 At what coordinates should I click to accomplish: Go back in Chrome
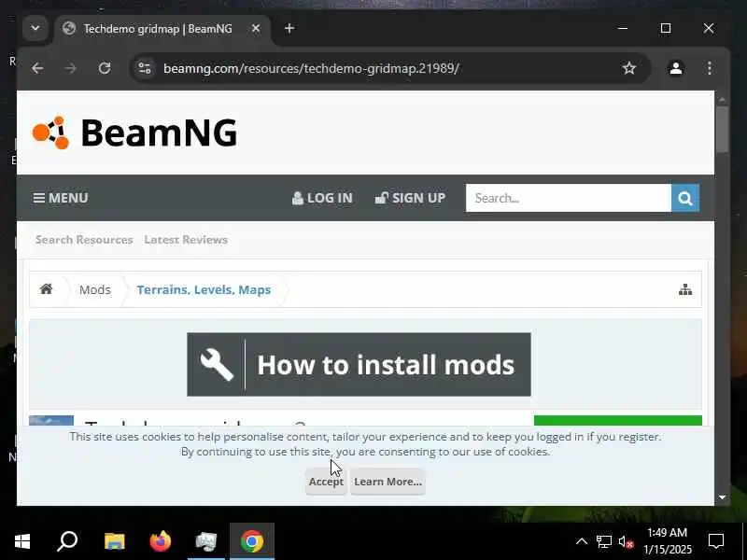coord(37,68)
